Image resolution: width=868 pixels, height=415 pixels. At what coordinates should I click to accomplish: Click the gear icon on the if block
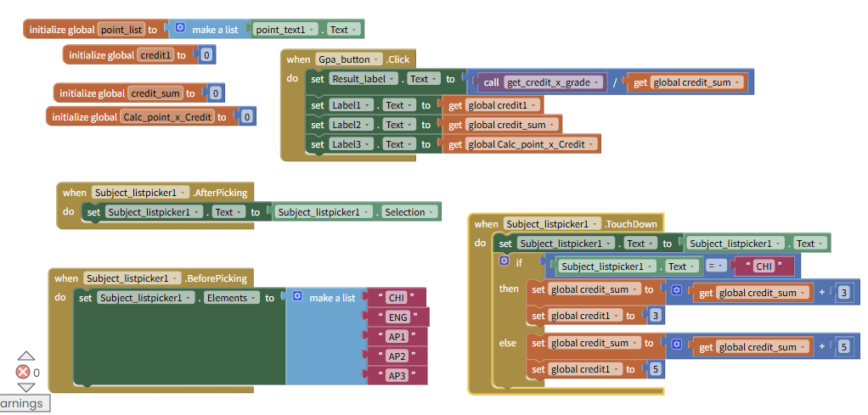[504, 262]
